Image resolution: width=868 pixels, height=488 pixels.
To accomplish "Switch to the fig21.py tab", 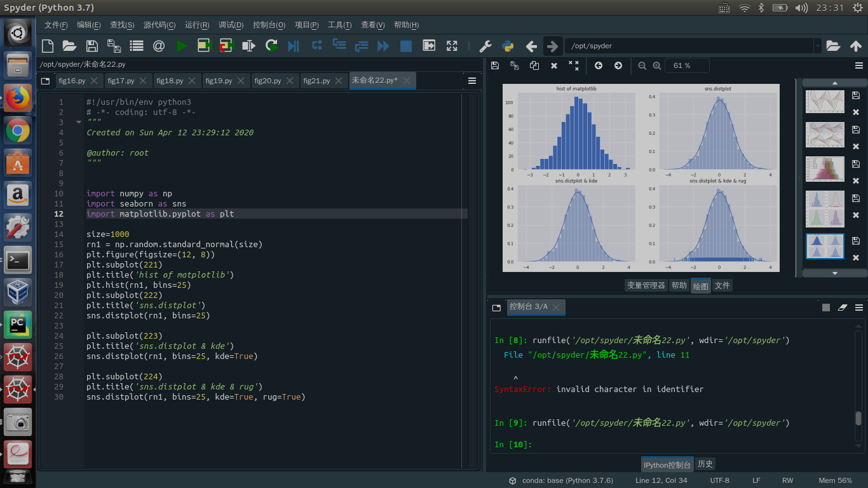I will [316, 81].
